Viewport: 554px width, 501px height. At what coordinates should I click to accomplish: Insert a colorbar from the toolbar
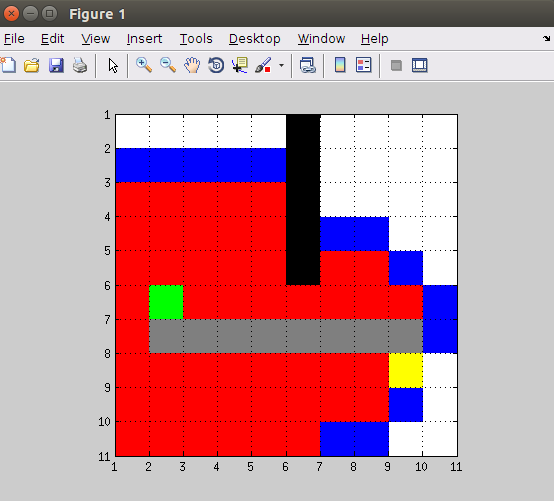pos(340,65)
